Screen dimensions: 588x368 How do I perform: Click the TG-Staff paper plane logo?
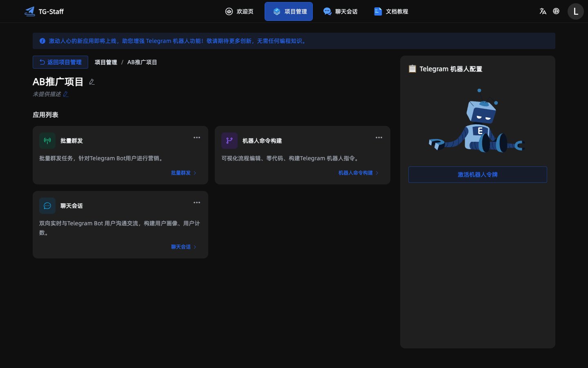(30, 11)
